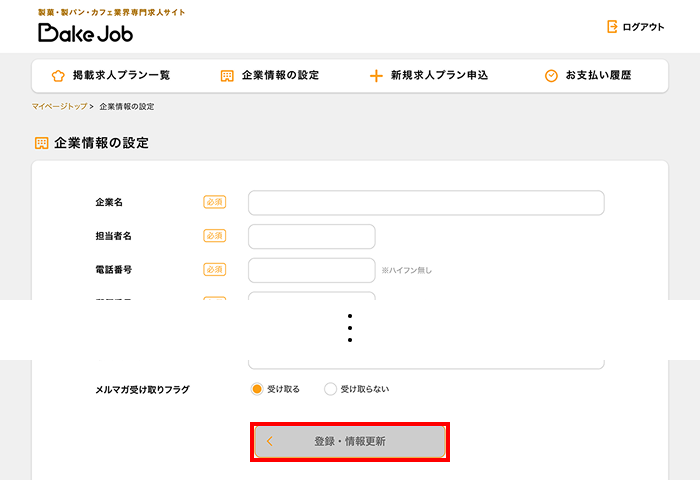Open the 企業情報の設定 menu item
This screenshot has width=700, height=480.
click(x=280, y=76)
